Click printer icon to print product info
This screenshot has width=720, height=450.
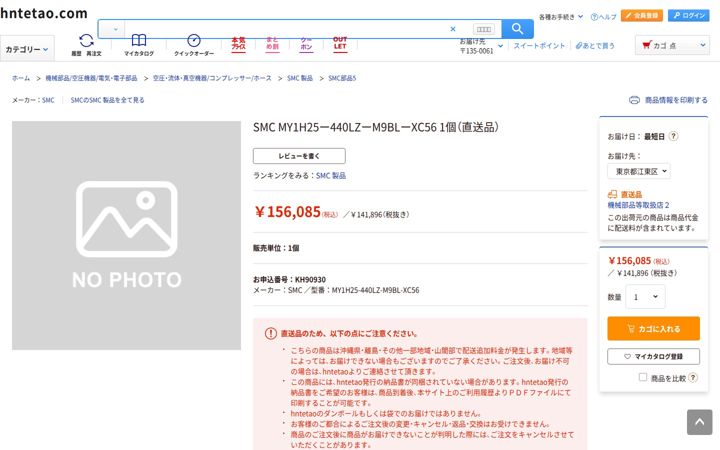point(634,100)
